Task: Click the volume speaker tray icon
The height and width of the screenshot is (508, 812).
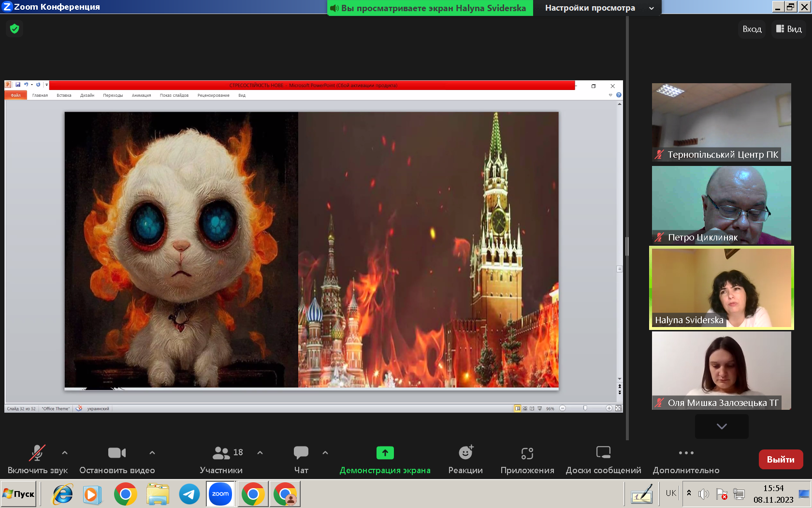Action: [703, 494]
